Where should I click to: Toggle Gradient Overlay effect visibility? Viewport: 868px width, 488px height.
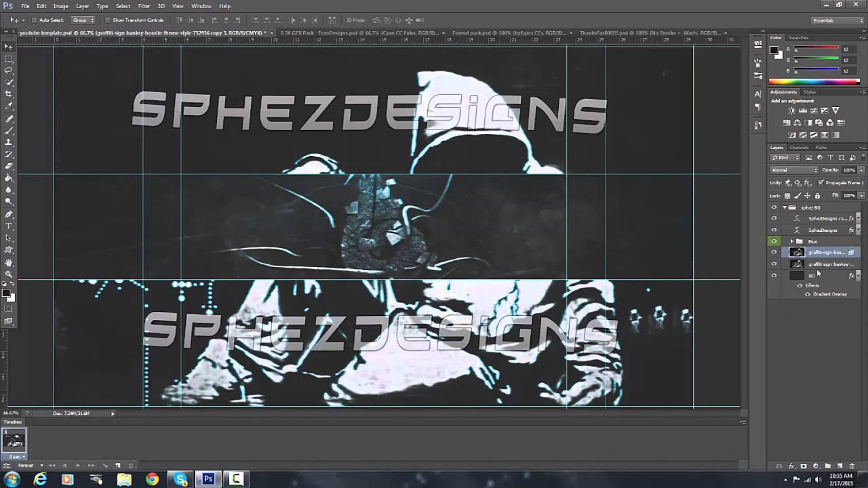[x=807, y=294]
